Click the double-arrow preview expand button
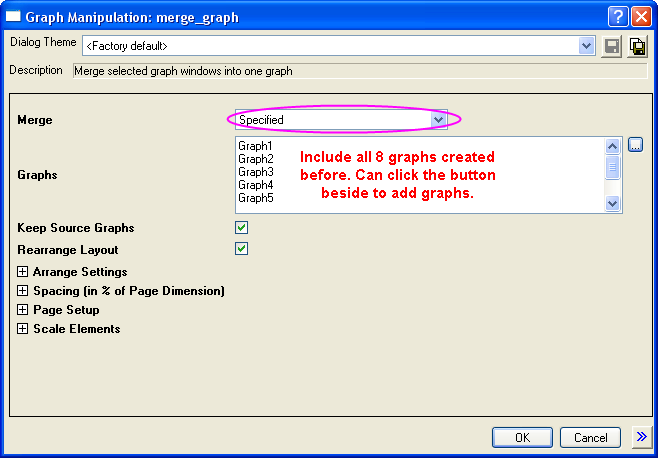Screen dimensions: 658x458 point(641,437)
